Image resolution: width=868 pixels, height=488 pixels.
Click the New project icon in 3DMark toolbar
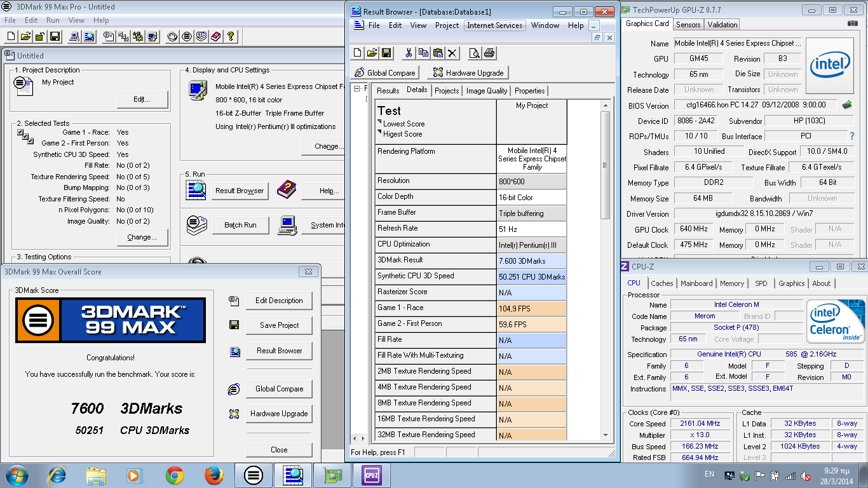pos(11,36)
